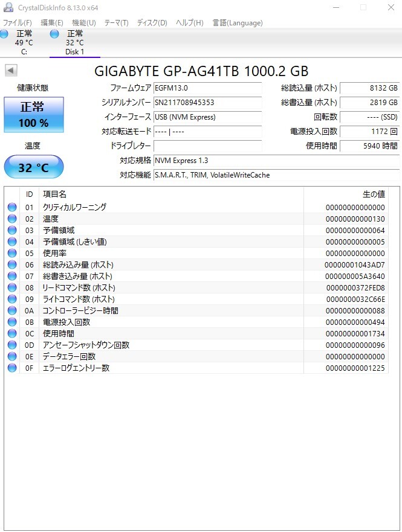Image resolution: width=402 pixels, height=532 pixels.
Task: Click the raw value 00000000000088
Action: point(355,310)
